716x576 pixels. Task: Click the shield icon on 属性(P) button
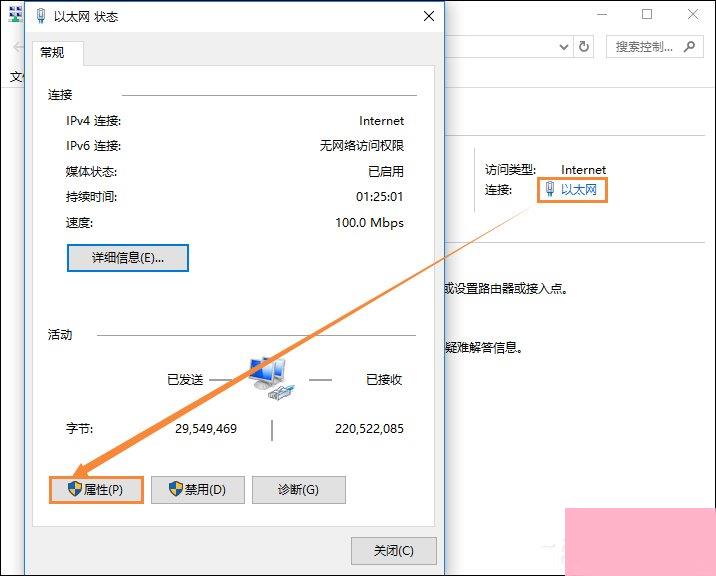[x=74, y=489]
